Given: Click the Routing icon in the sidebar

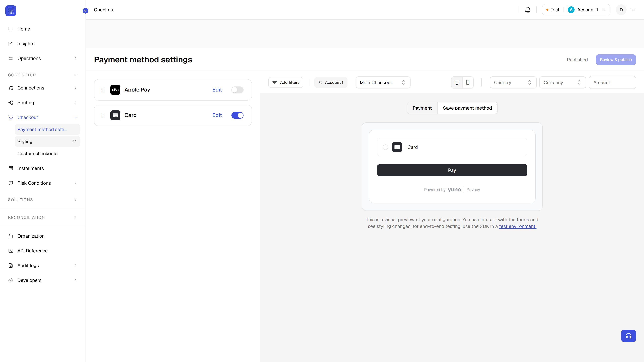Looking at the screenshot, I should (11, 103).
